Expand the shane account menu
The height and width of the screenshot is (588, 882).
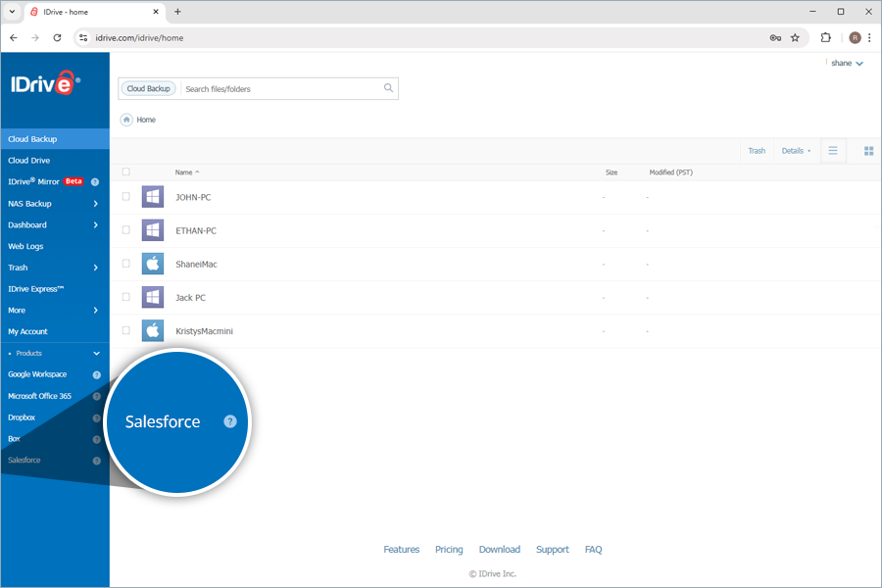(847, 63)
